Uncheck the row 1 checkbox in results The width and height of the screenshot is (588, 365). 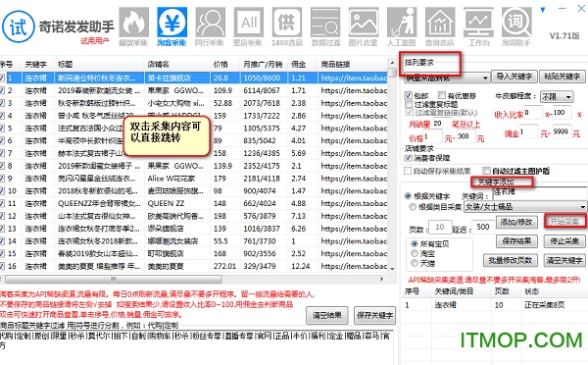pos(2,78)
